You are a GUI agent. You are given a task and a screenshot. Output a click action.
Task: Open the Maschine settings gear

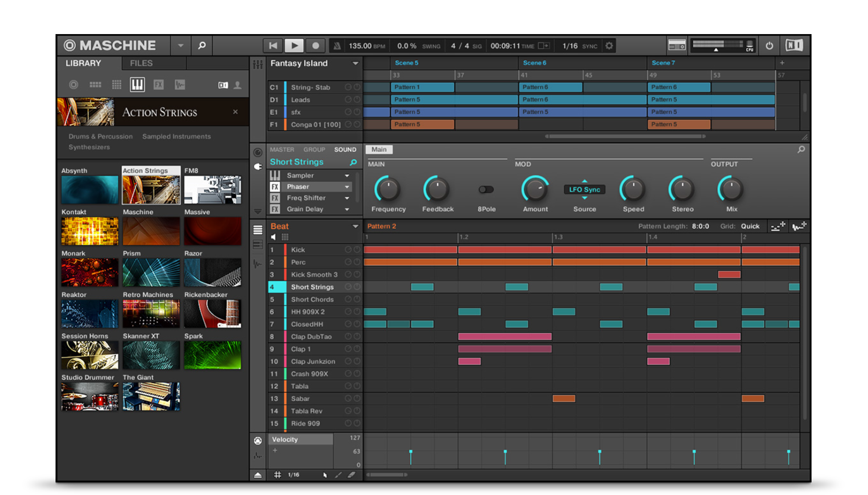coord(609,45)
